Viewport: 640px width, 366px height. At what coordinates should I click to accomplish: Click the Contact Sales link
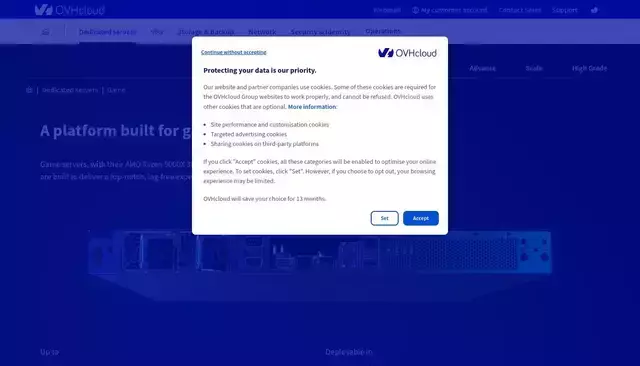tap(520, 10)
